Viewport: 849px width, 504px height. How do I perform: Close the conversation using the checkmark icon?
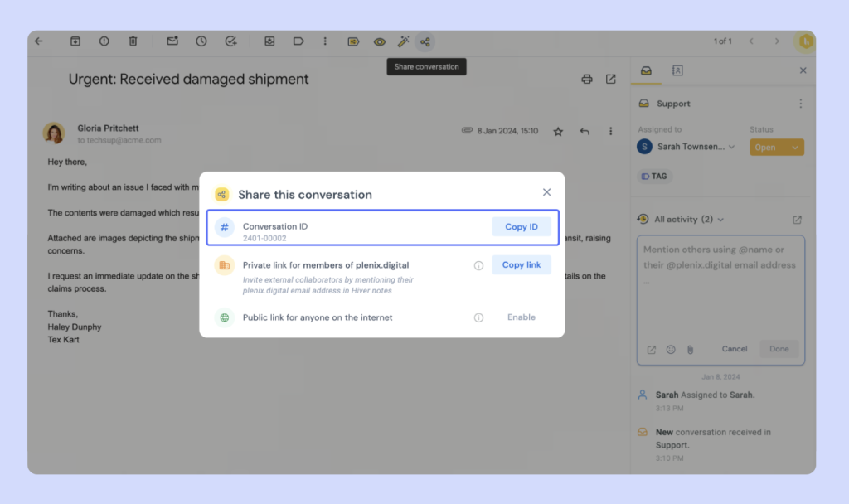(x=231, y=41)
